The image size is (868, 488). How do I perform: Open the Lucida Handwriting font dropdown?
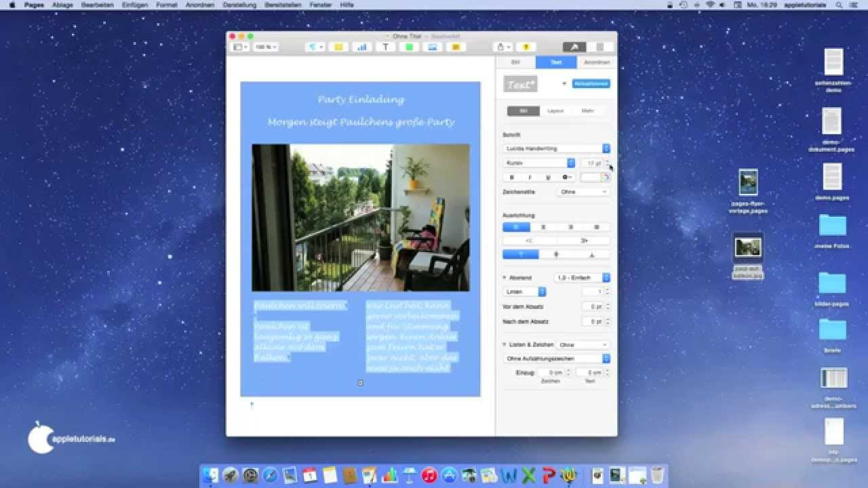click(x=557, y=148)
